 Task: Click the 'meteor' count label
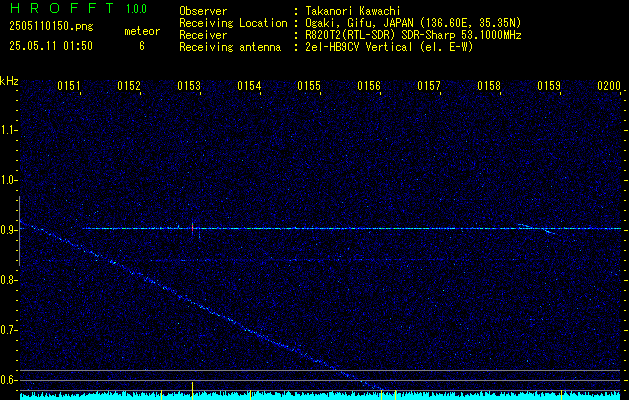point(142,31)
